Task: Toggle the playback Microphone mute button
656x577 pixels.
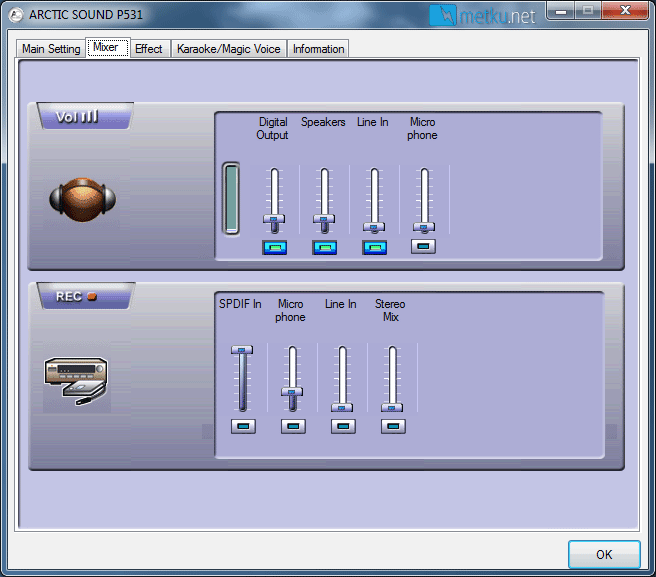Action: click(423, 246)
